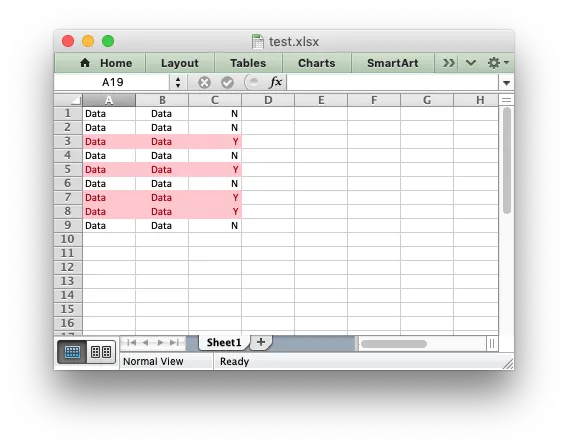Click the select-all corner of the grid
This screenshot has width=568, height=448.
coord(68,100)
